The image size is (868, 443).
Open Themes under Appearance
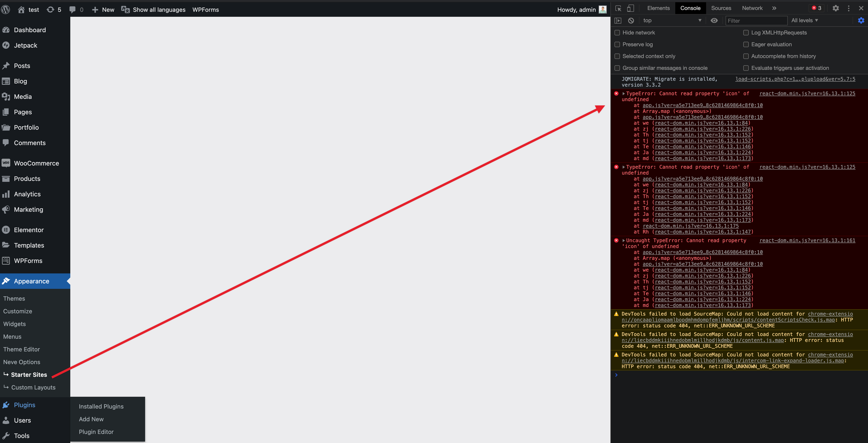point(14,299)
